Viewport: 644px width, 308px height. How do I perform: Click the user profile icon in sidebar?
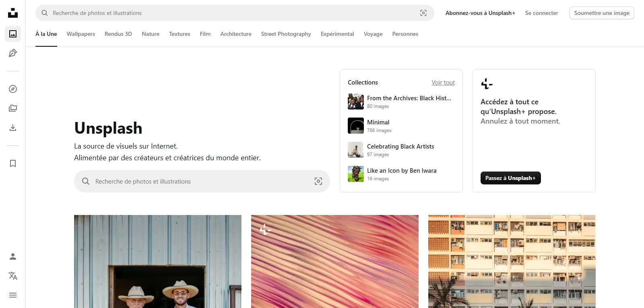pyautogui.click(x=13, y=256)
